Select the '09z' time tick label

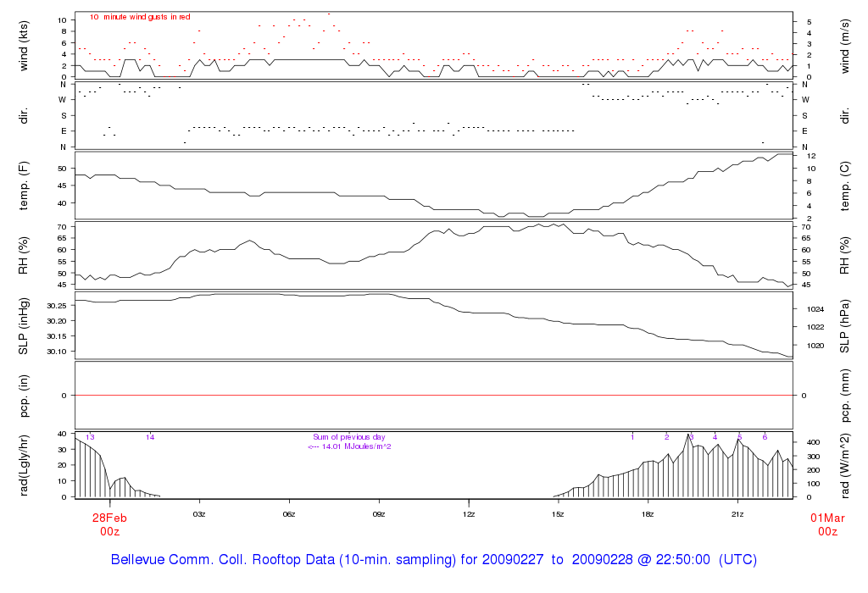379,514
